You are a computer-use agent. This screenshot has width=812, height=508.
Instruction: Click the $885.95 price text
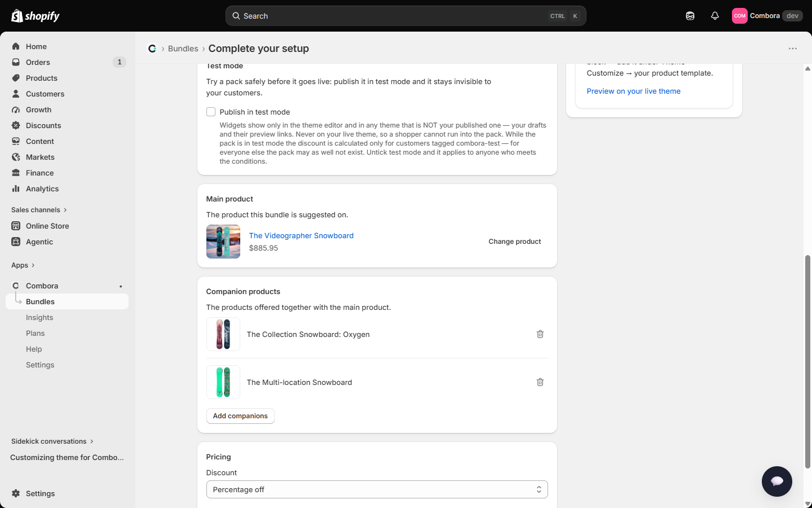[263, 248]
